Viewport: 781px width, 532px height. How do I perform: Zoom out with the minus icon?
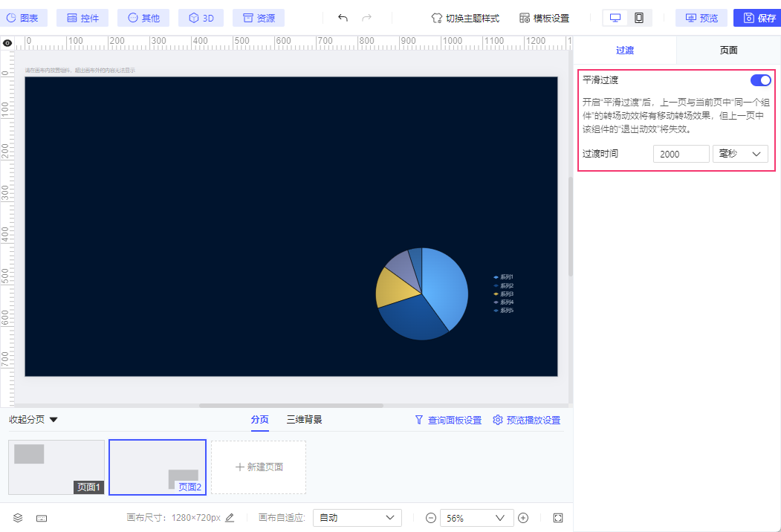[x=430, y=518]
